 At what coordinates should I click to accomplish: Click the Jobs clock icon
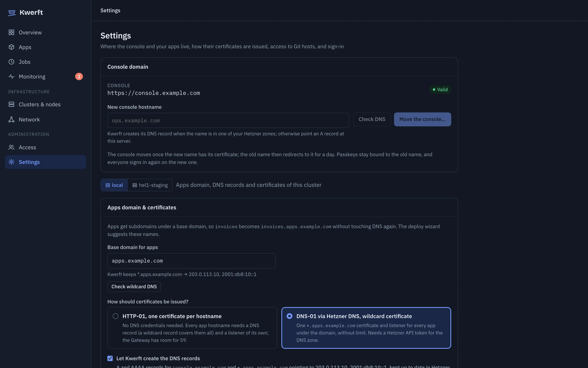pos(11,62)
